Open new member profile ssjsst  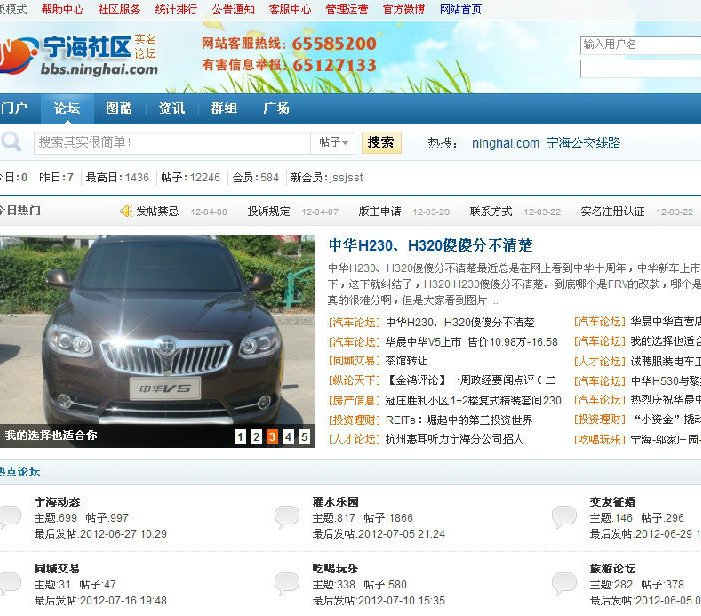(x=348, y=177)
